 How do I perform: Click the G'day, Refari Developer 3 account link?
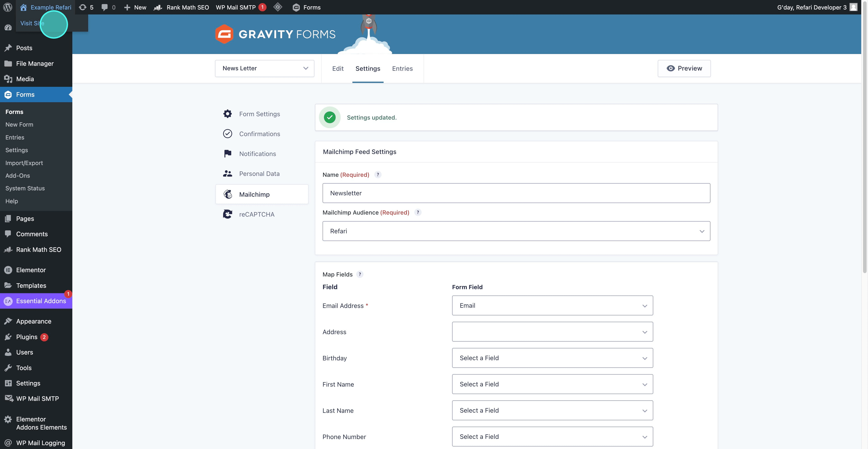coord(812,7)
